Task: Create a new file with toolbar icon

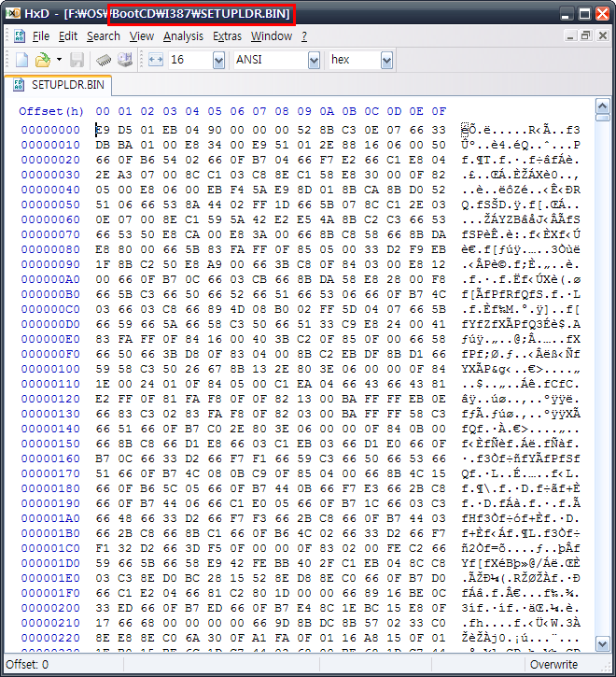Action: tap(21, 60)
